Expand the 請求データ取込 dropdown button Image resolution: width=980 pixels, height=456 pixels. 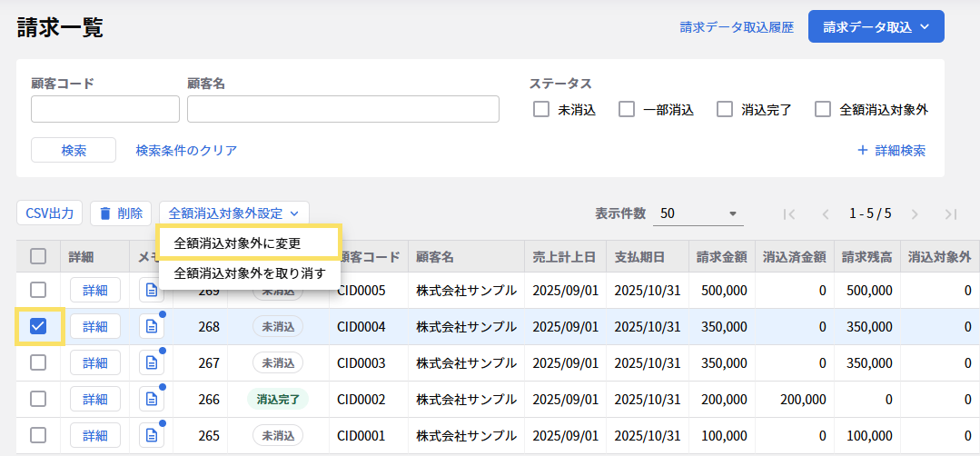pyautogui.click(x=876, y=27)
